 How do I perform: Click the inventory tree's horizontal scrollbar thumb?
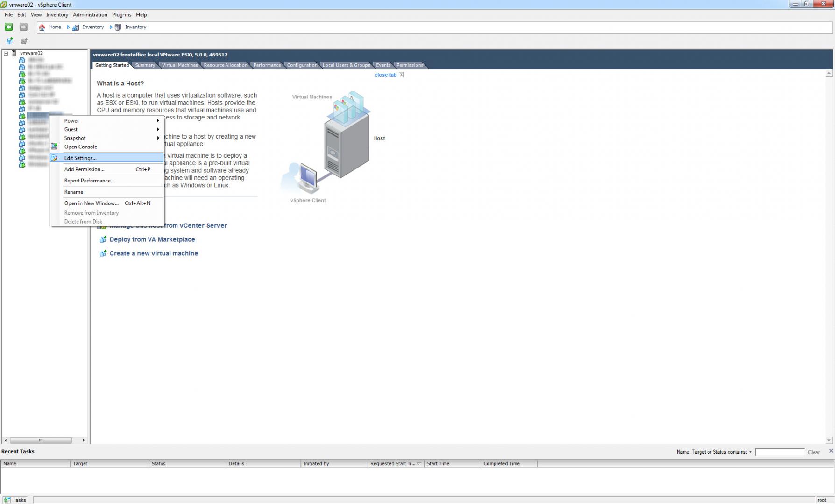click(x=41, y=440)
